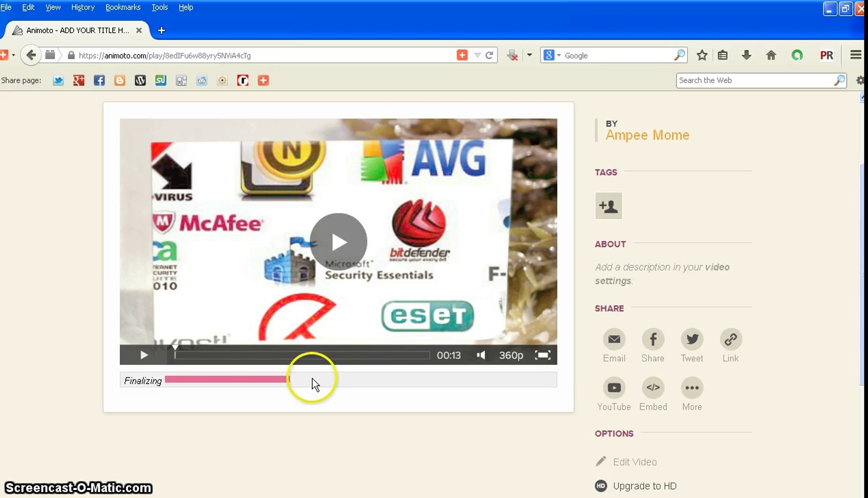Open the History menu

[83, 7]
